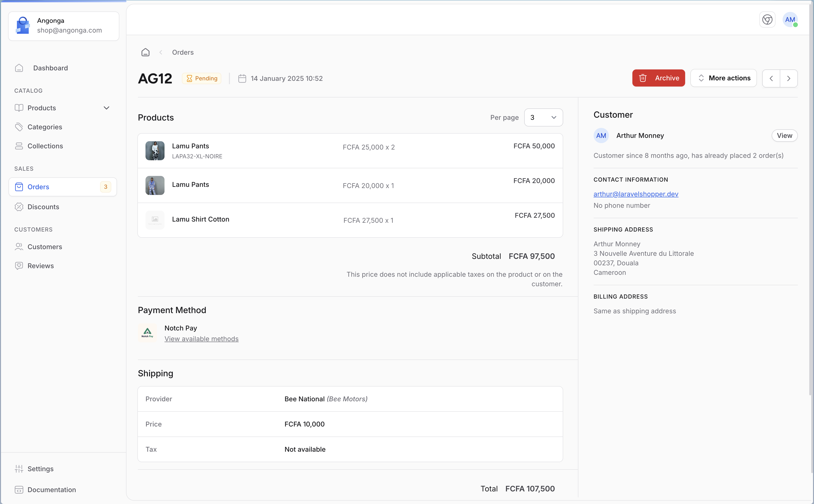Open the More actions dropdown

tap(723, 78)
